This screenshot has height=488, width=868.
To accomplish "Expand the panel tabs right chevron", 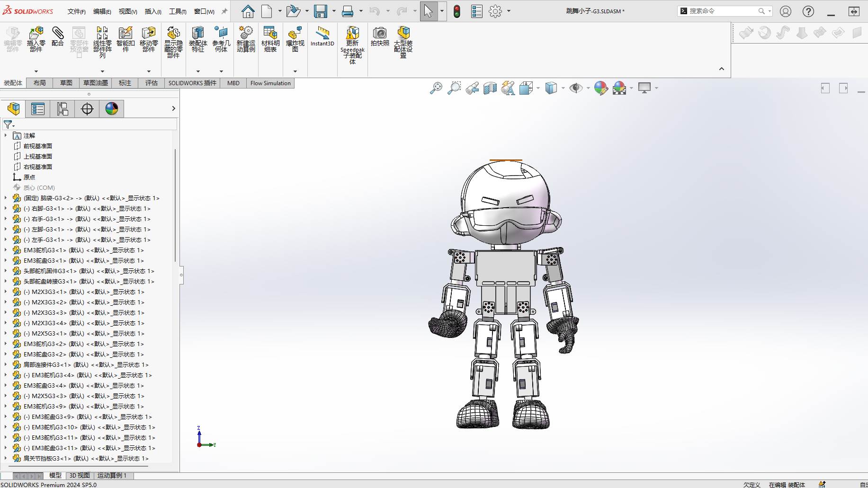I will pos(173,109).
